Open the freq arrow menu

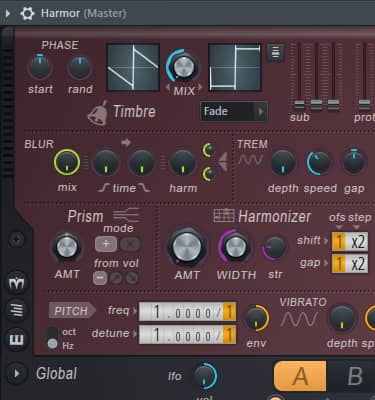(135, 311)
